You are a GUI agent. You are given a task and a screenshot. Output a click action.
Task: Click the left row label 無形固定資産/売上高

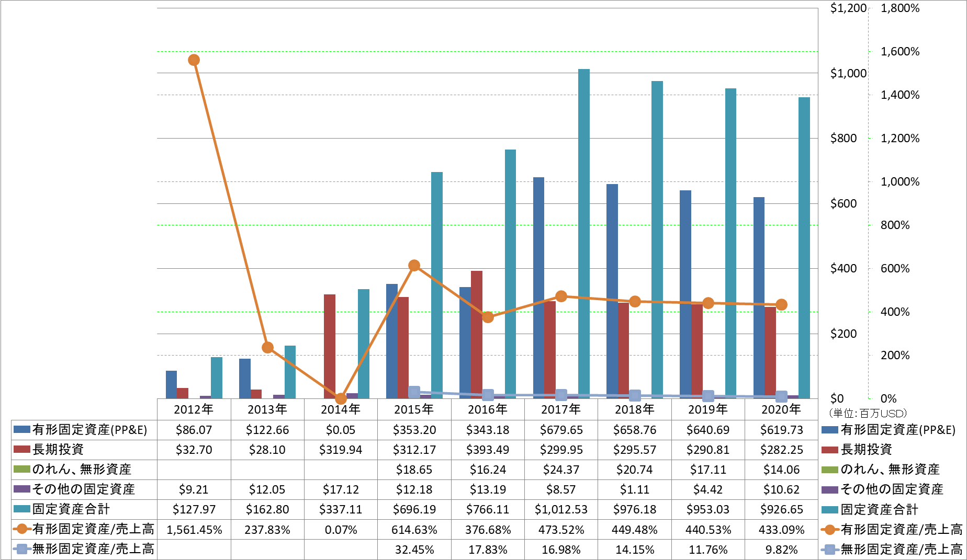93,549
